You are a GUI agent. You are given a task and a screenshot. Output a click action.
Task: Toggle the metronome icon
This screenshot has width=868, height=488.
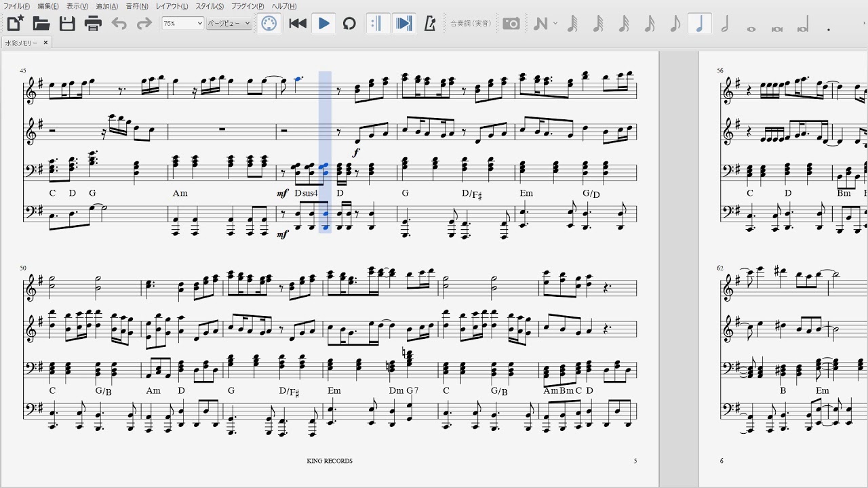point(429,24)
